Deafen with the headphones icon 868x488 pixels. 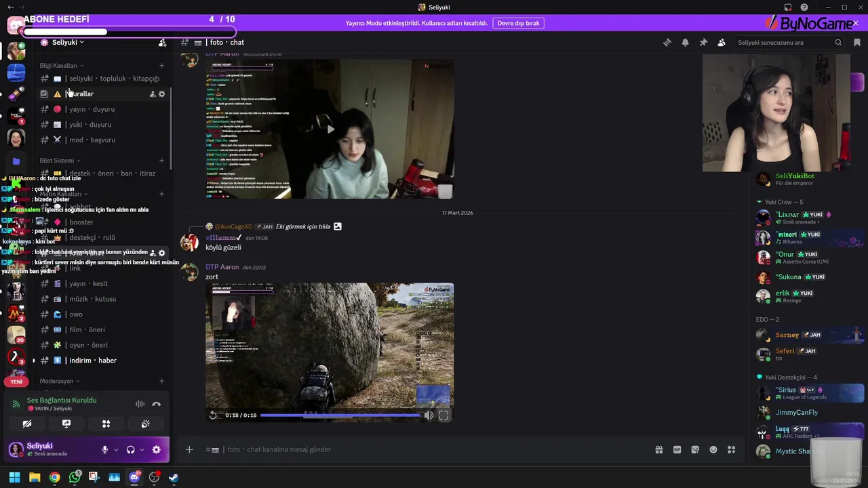pos(131,449)
